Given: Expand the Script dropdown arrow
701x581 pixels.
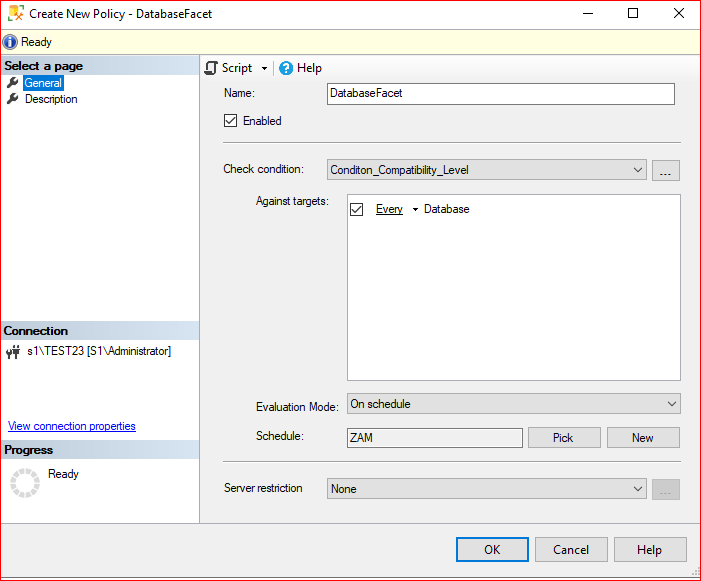Looking at the screenshot, I should [x=264, y=68].
